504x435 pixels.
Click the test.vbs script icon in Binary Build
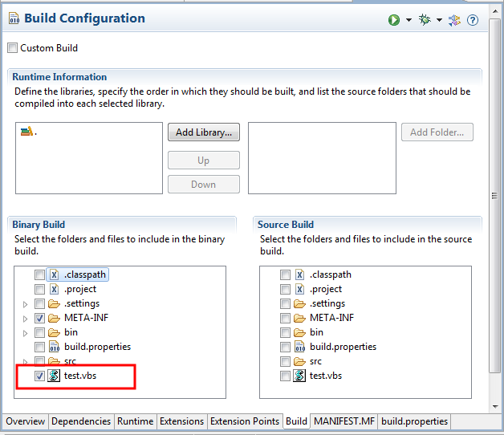point(54,376)
